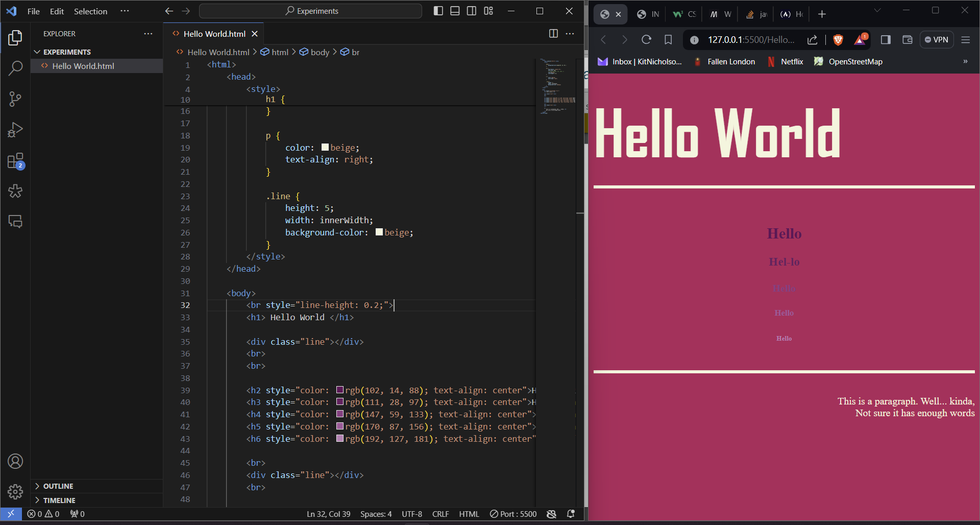Open the rgb(102, 14, 88) color swatch

340,390
